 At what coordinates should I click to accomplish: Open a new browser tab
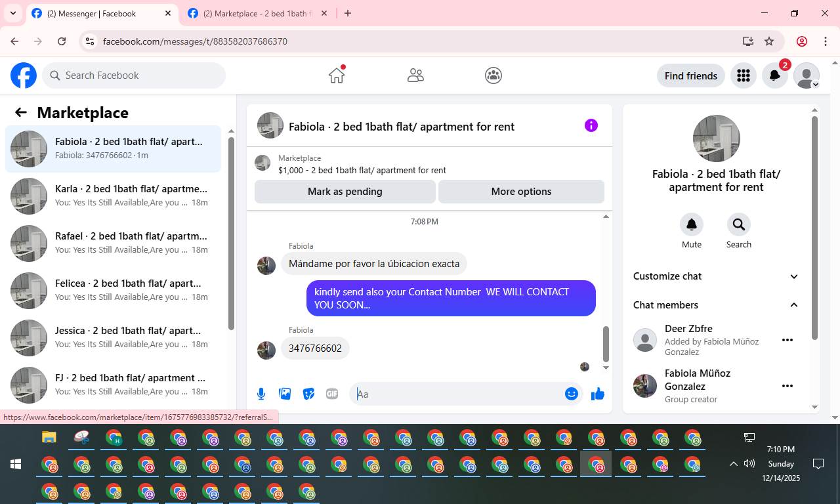click(x=348, y=13)
